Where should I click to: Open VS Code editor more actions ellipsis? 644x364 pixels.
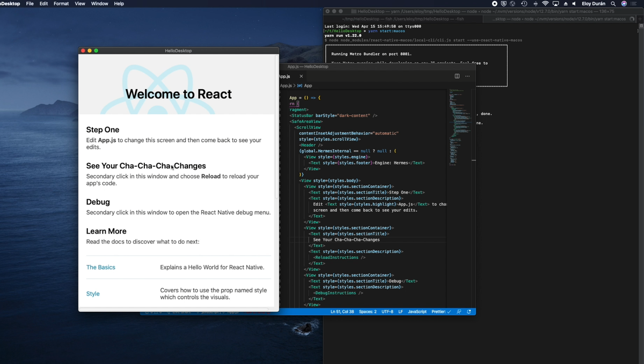tap(467, 76)
